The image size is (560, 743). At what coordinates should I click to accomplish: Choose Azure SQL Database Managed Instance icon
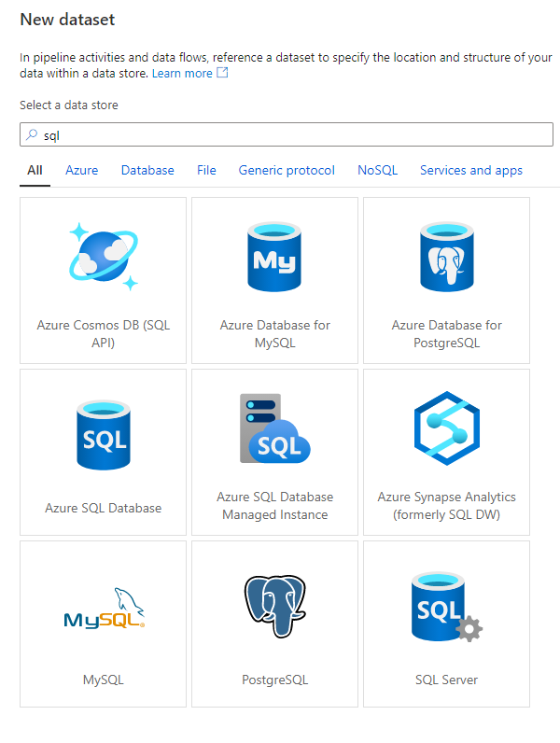click(x=274, y=428)
